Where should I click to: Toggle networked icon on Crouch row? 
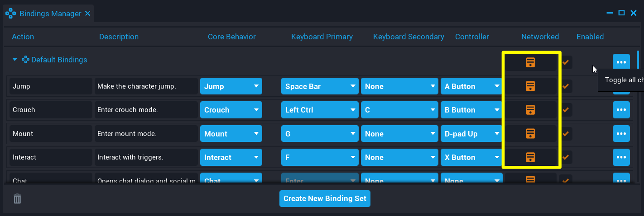click(530, 110)
